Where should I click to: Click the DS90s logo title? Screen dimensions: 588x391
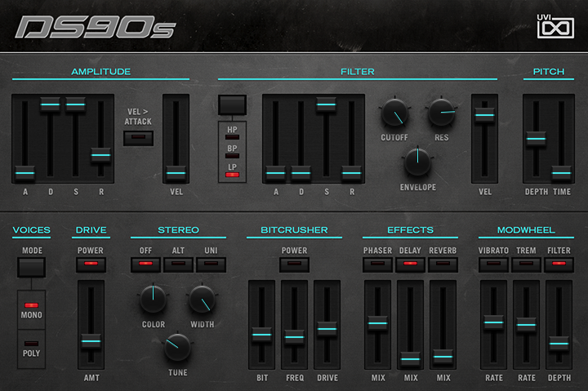pos(96,27)
